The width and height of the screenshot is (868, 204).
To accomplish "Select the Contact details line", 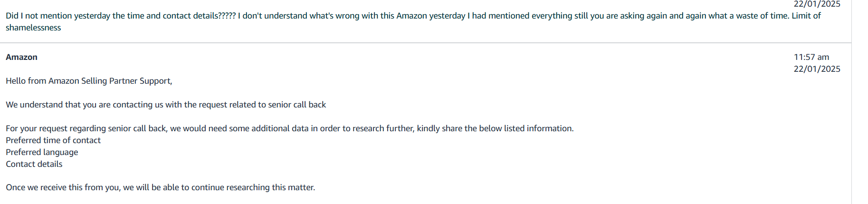I will click(34, 164).
